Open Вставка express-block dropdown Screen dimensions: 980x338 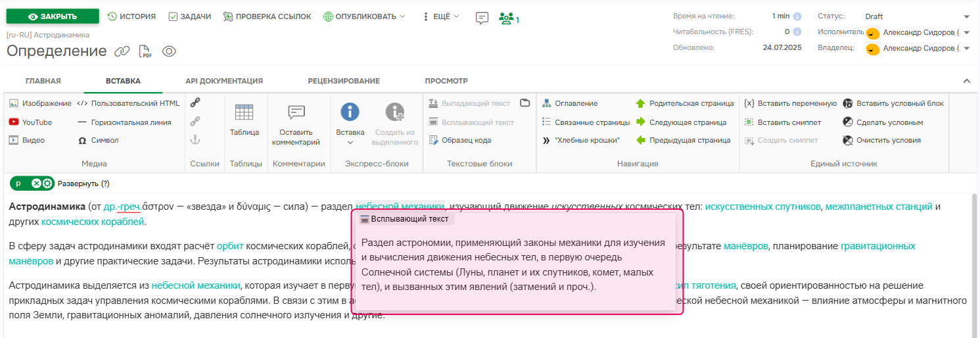point(350,124)
